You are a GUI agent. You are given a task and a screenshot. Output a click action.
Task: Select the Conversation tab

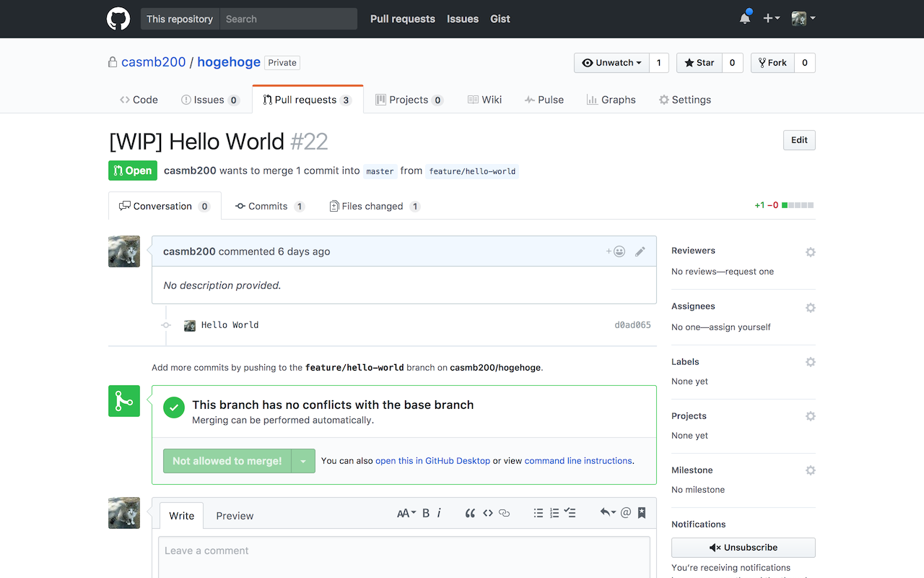(x=165, y=206)
